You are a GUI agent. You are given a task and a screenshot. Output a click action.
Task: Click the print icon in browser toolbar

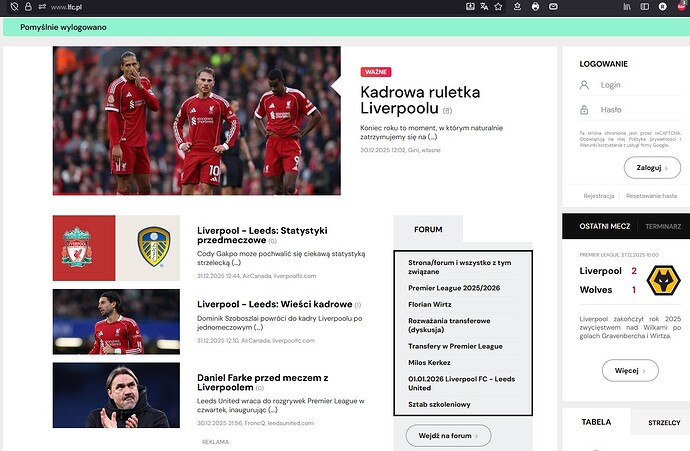coord(536,7)
